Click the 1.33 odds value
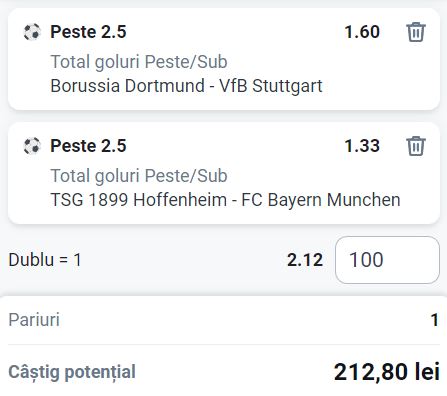 coord(362,146)
